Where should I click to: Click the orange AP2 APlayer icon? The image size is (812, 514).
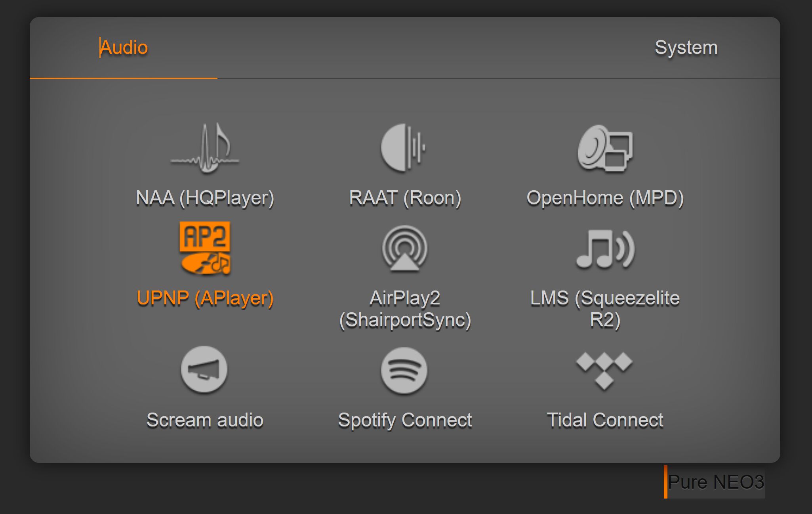click(205, 248)
